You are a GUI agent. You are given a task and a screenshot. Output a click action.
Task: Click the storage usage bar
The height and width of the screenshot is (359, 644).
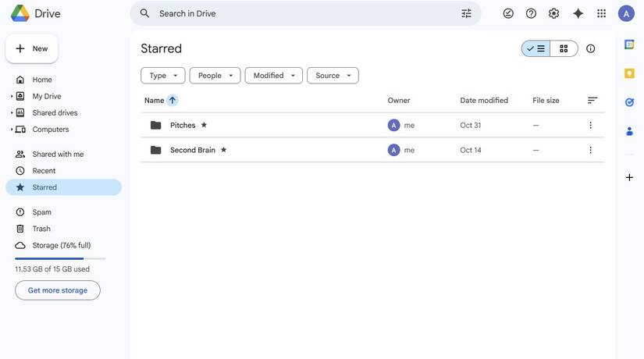coord(60,259)
